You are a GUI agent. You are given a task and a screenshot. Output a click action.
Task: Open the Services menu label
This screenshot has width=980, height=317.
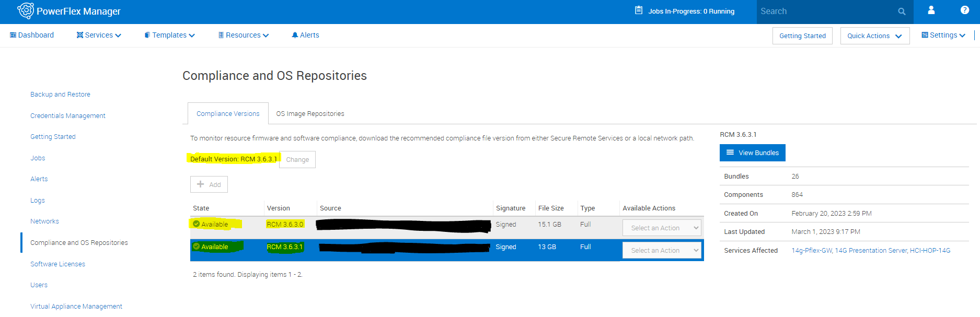point(99,35)
